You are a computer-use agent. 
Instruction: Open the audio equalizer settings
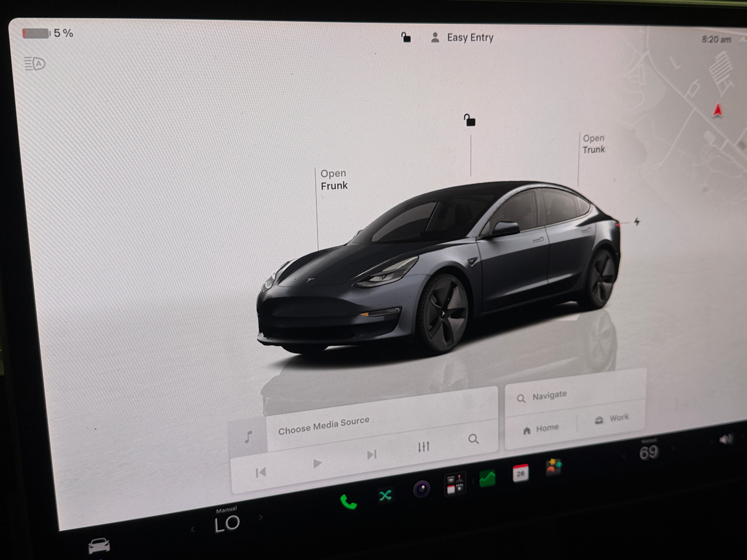tap(424, 447)
